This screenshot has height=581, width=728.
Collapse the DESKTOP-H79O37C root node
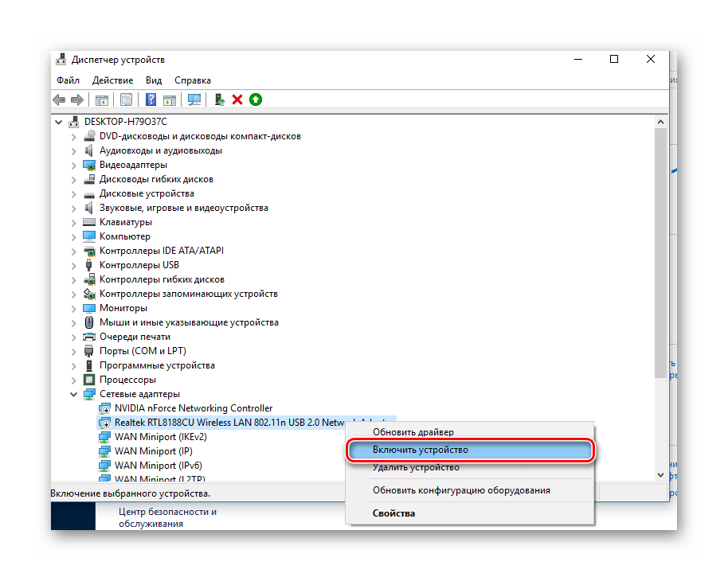(59, 122)
